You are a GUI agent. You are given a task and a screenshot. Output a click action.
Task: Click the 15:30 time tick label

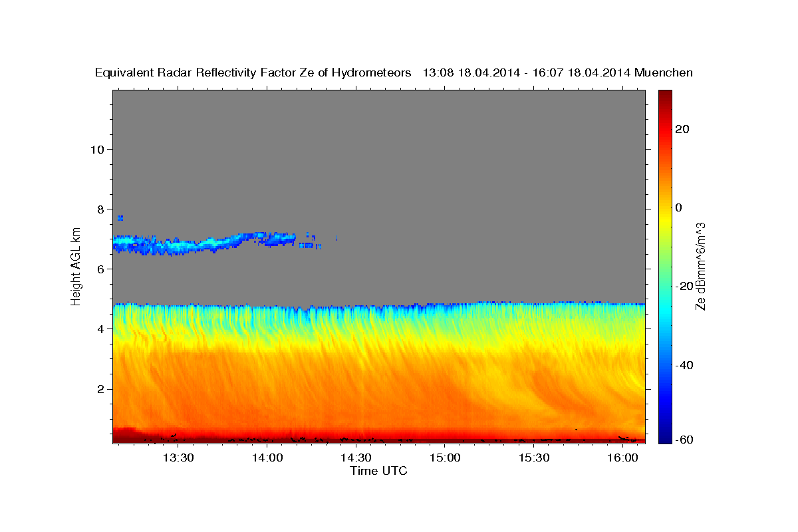coord(533,458)
